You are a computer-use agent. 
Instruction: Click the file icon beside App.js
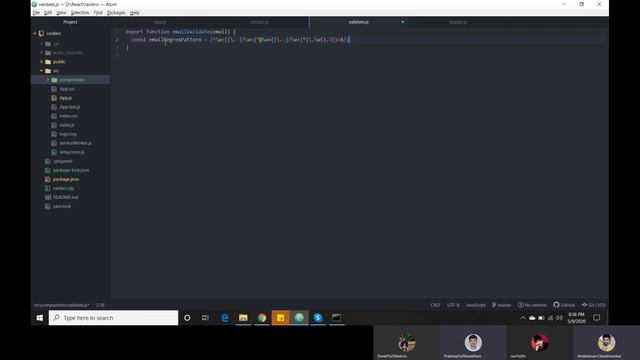[x=54, y=98]
